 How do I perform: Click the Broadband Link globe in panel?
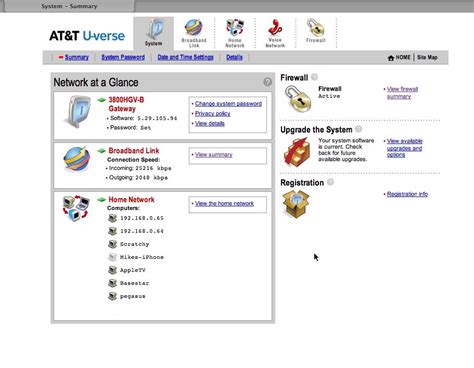[x=77, y=159]
